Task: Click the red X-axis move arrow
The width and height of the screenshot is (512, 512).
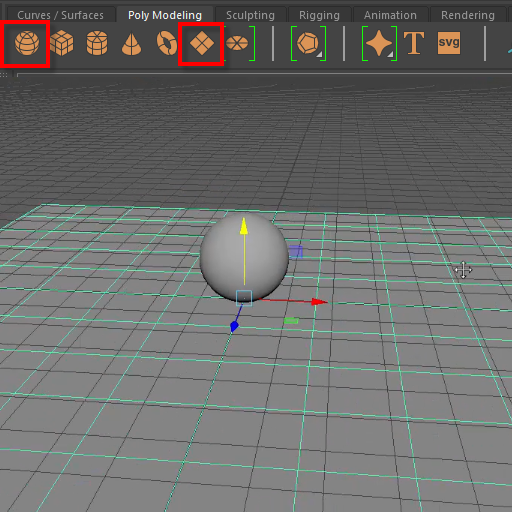Action: click(319, 302)
